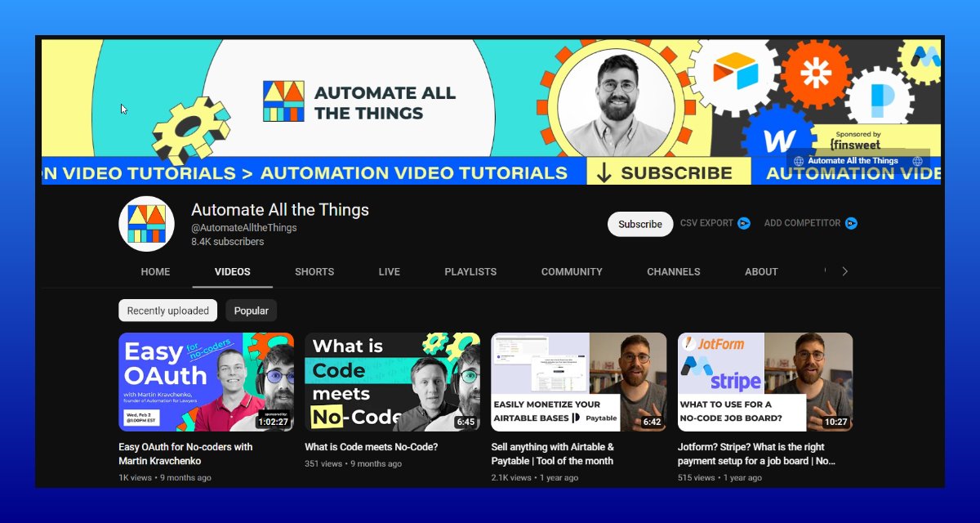This screenshot has height=523, width=980.
Task: Expand tabs with the right chevron arrow
Action: pos(844,271)
